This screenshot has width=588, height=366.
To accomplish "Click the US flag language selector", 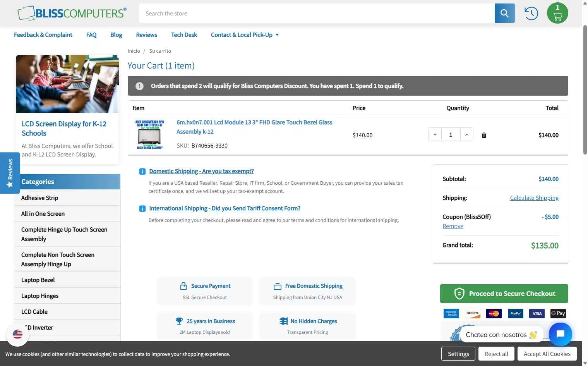I will tap(17, 334).
